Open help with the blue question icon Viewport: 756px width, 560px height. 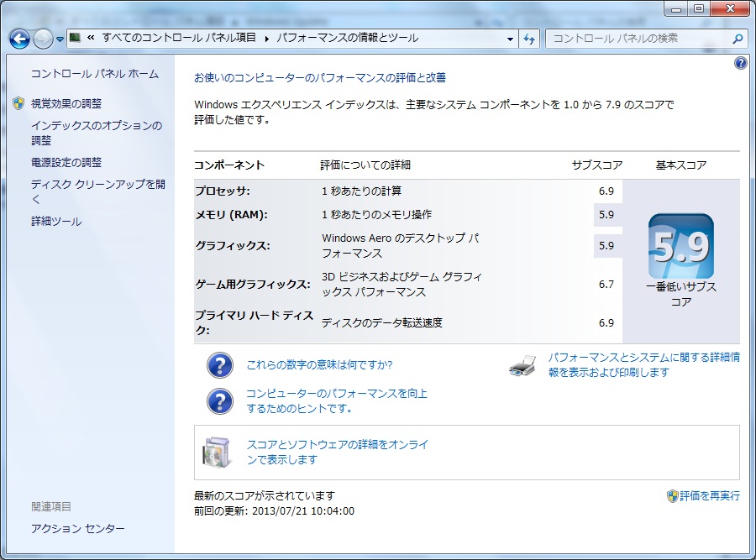click(x=741, y=63)
